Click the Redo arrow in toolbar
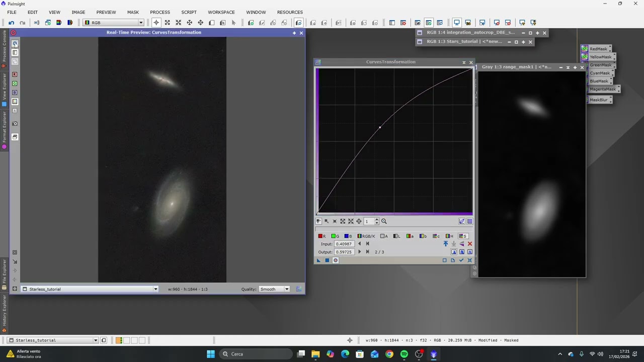644x362 pixels. pyautogui.click(x=22, y=23)
